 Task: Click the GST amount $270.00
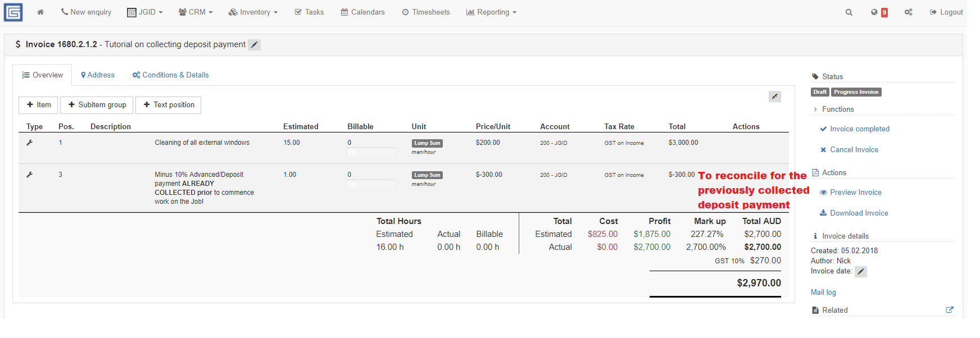[x=765, y=261]
